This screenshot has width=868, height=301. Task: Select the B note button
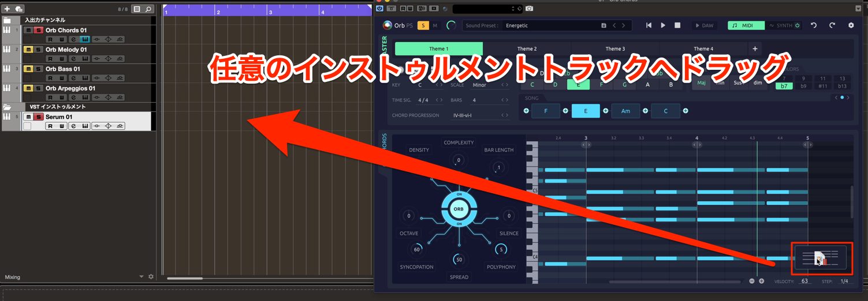tap(670, 84)
